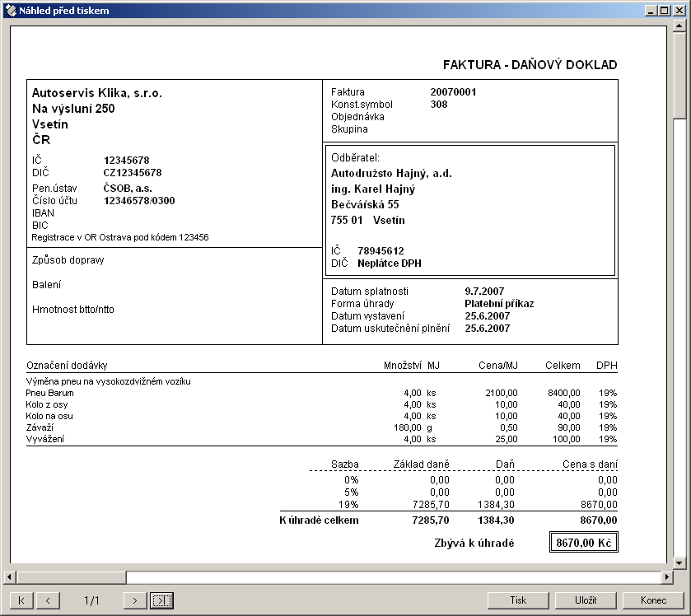Screen dimensions: 691x616
Task: Click the boxed total 8670,00 Kč
Action: coord(583,543)
